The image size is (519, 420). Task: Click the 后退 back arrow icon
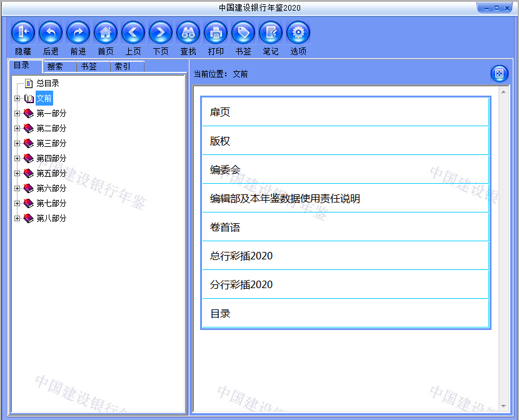point(51,32)
